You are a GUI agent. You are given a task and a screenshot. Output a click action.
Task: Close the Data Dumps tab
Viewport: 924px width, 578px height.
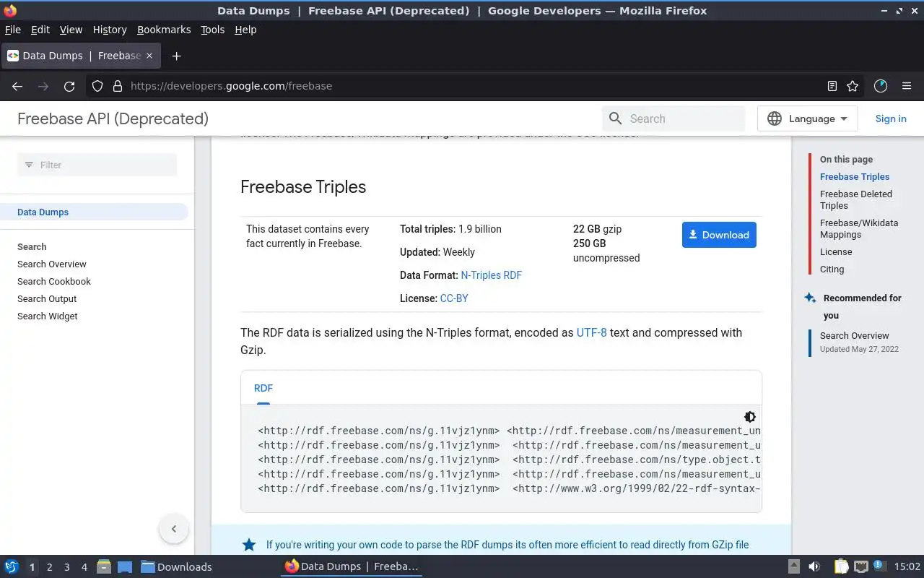149,56
